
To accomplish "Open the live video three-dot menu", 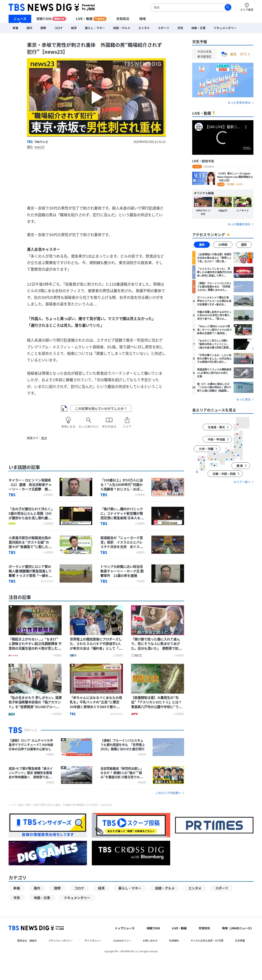I will pos(246,127).
